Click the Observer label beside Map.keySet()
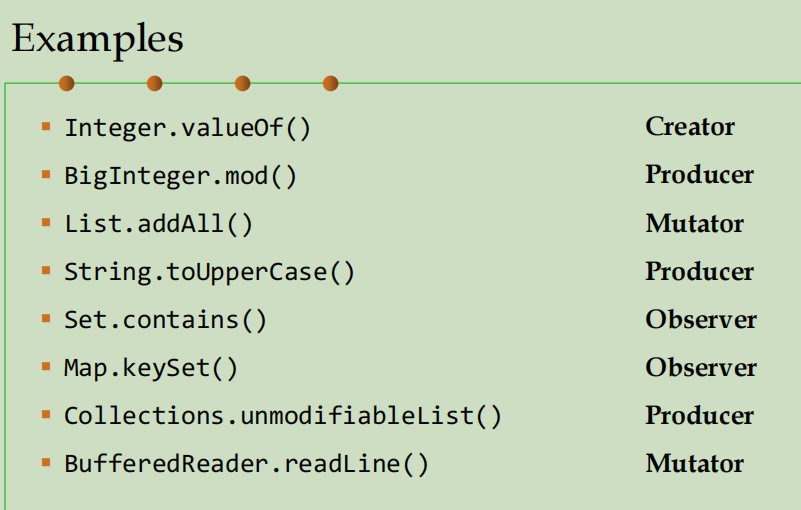Screen dimensions: 801x510 701,367
